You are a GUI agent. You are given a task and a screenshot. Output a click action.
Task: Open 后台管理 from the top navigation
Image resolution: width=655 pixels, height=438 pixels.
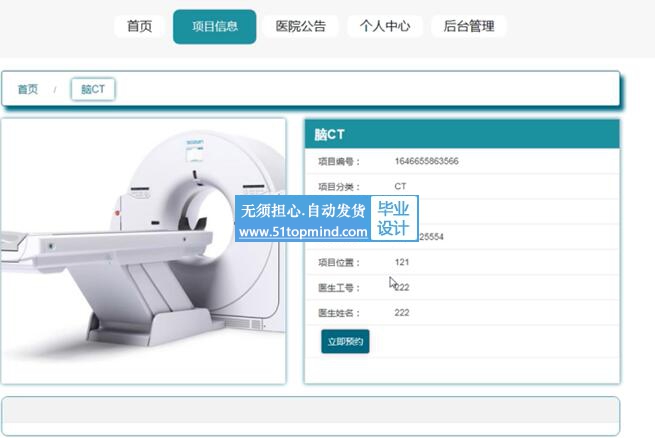click(469, 26)
